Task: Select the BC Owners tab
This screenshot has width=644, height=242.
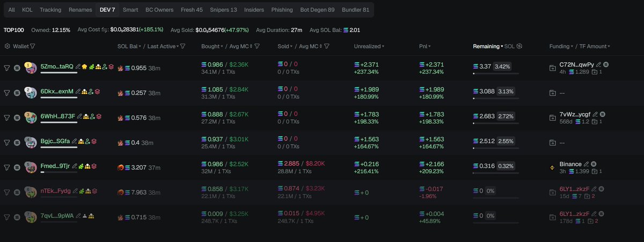Action: (x=160, y=10)
